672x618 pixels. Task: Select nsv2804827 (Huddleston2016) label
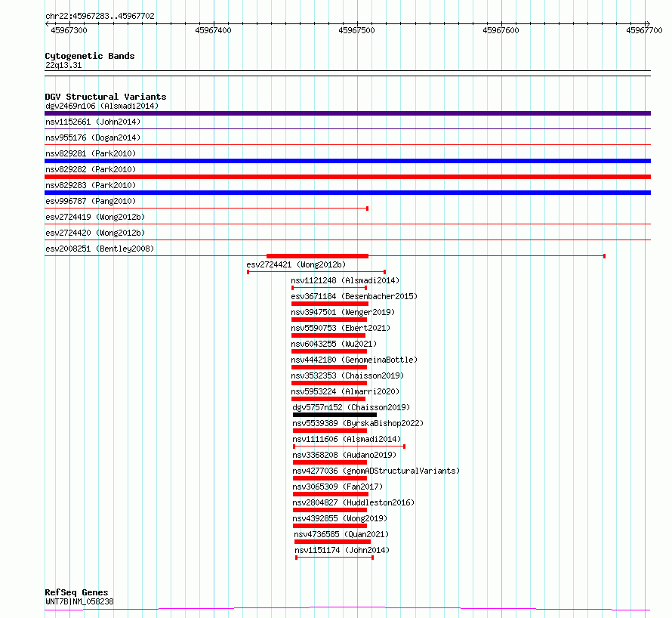click(x=353, y=502)
